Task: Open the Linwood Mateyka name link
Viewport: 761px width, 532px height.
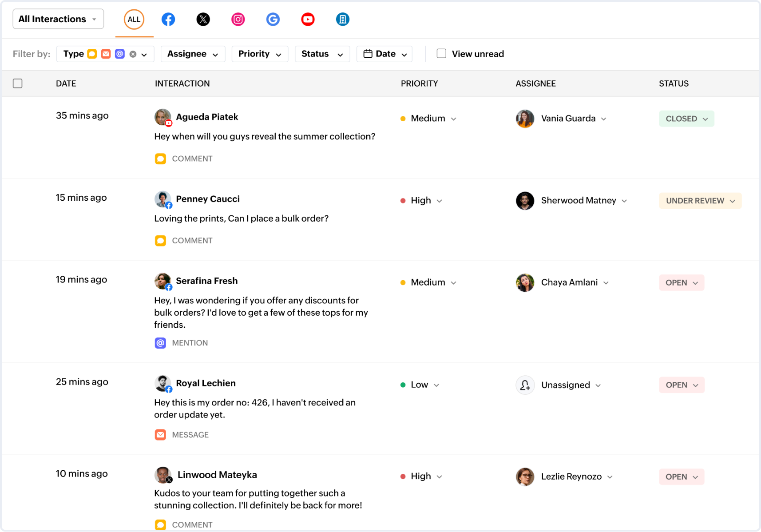Action: (217, 475)
